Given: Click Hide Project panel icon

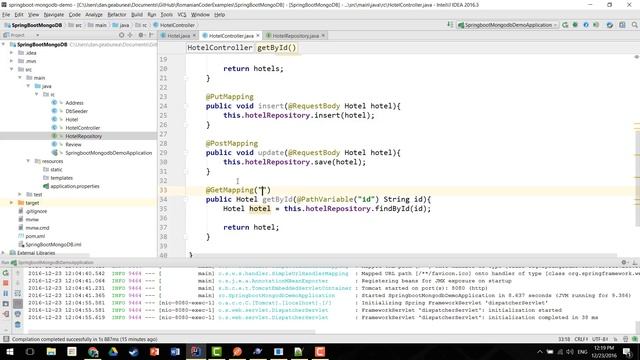Looking at the screenshot, I should 151,35.
